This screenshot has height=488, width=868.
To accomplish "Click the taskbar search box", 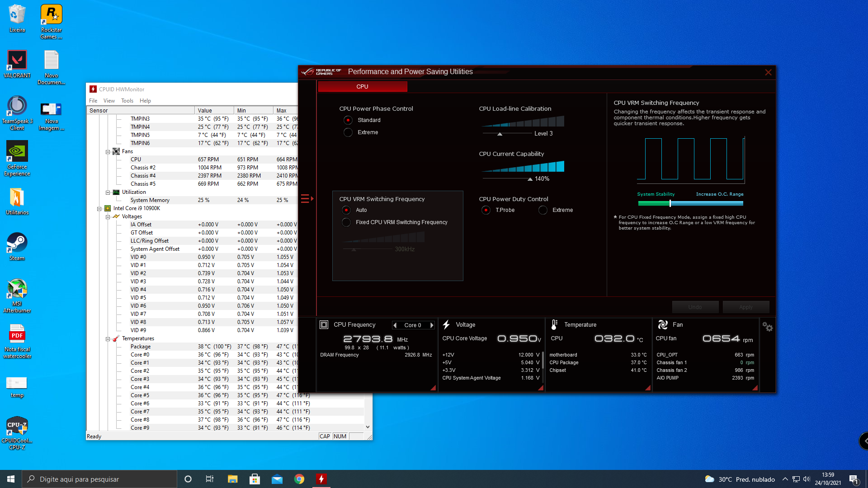I will pos(99,479).
